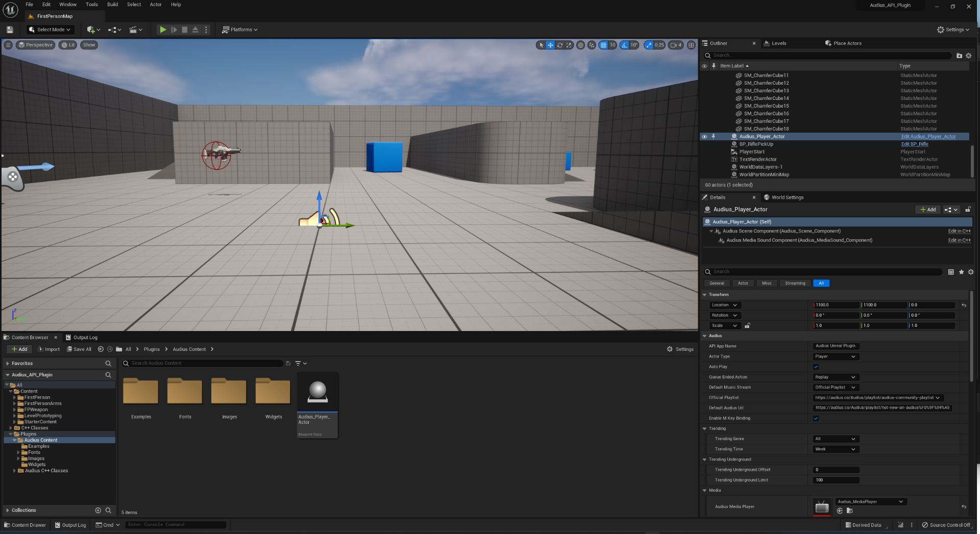Open Outliner settings gear icon
Screen dimensions: 980x534
point(968,56)
